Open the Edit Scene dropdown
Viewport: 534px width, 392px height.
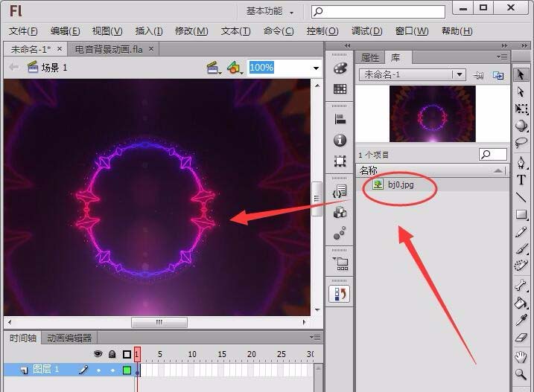click(x=214, y=68)
